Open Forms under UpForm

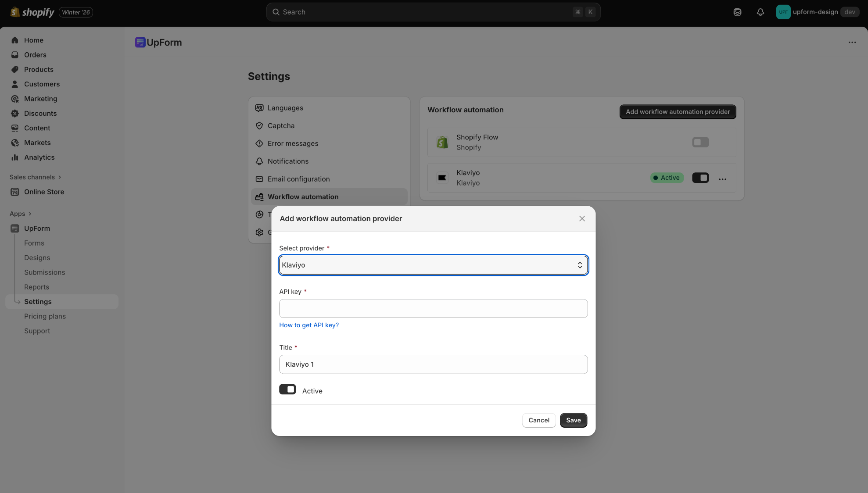pos(34,243)
